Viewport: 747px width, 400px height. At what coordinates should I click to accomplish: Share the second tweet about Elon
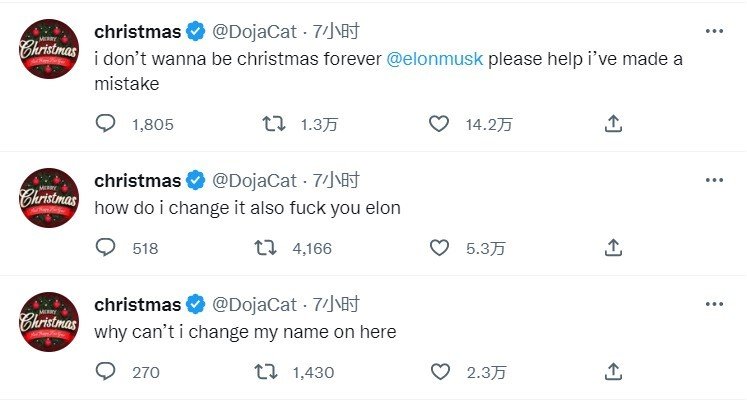614,248
